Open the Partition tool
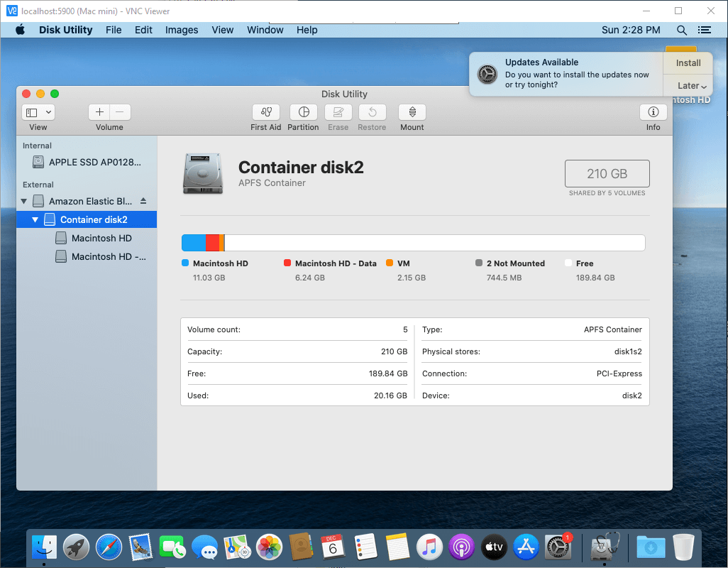Screen dimensions: 728x568 [304, 112]
